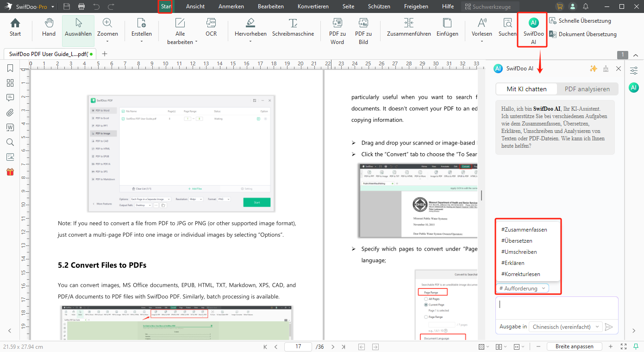Click the Zusammenführen merge tool
The width and height of the screenshot is (644, 352).
click(409, 28)
